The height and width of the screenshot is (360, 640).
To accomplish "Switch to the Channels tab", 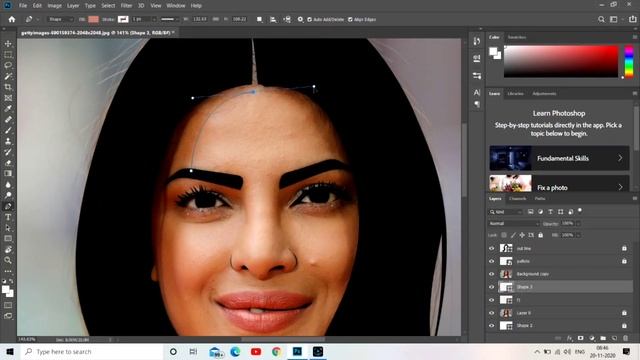I will 518,198.
